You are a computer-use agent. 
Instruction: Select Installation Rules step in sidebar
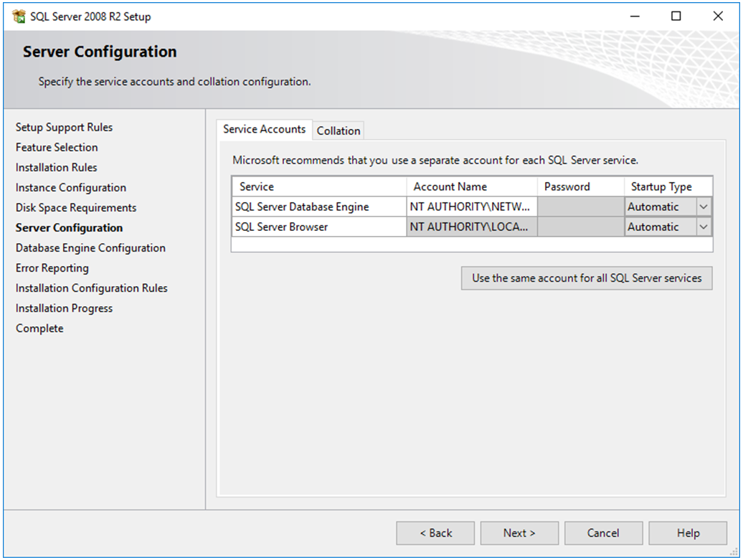(x=56, y=167)
